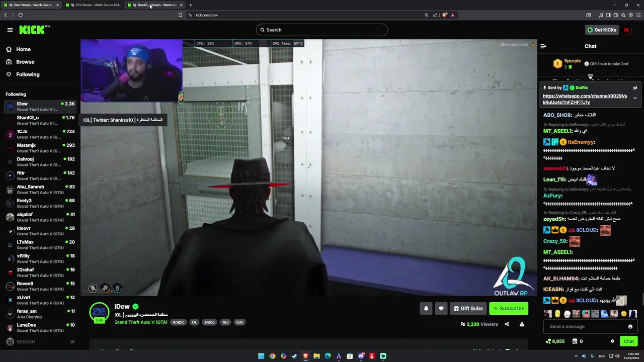Open Evely3 channel from sidebar
The width and height of the screenshot is (644, 362).
40,203
